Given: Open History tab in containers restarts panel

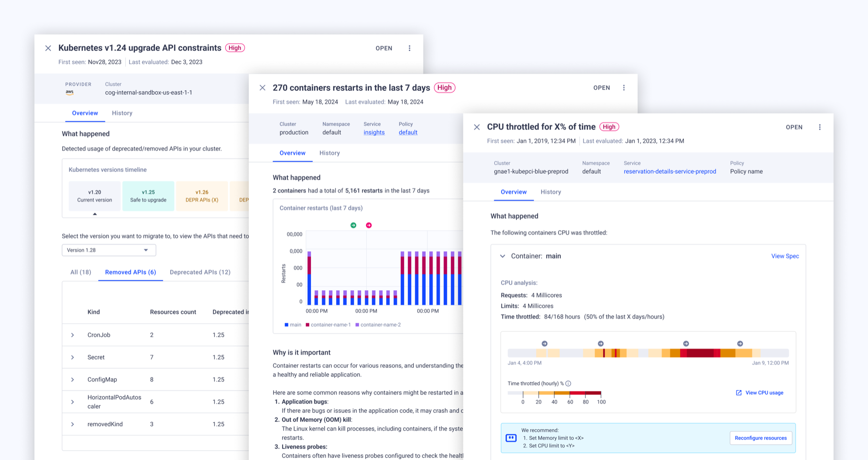Looking at the screenshot, I should pos(330,153).
